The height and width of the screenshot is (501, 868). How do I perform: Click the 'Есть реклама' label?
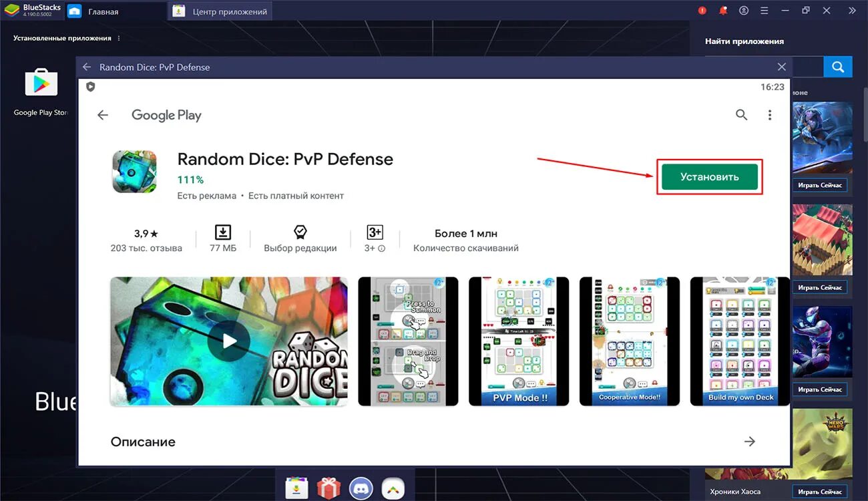point(207,196)
